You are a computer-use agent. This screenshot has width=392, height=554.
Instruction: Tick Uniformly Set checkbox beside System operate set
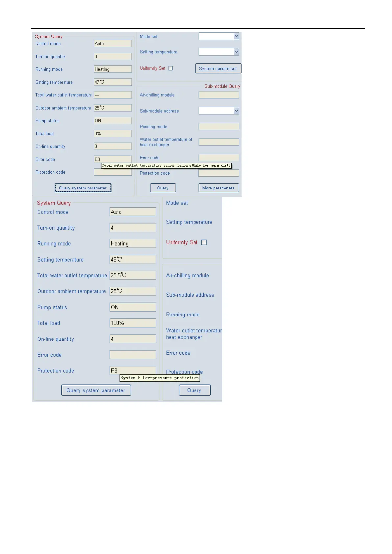coord(170,68)
